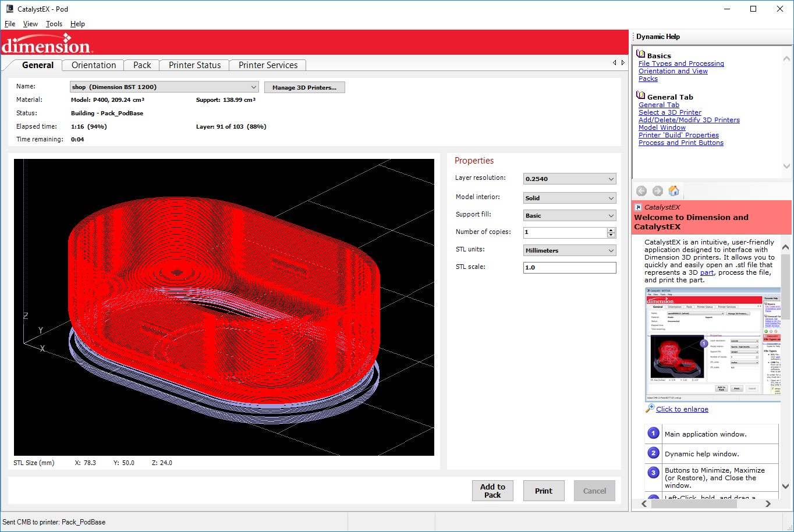Image resolution: width=794 pixels, height=532 pixels.
Task: Click the magnifier icon beside Click to enlarge
Action: (650, 409)
